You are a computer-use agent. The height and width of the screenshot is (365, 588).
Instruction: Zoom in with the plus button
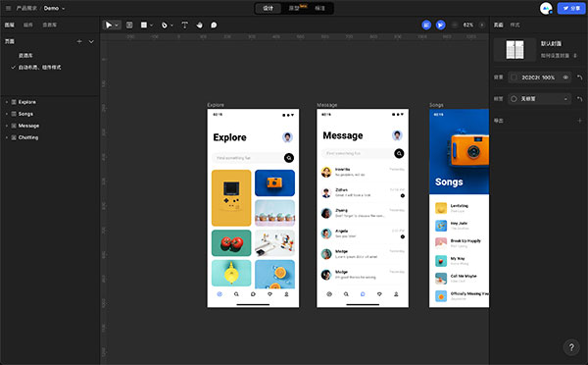[x=482, y=25]
